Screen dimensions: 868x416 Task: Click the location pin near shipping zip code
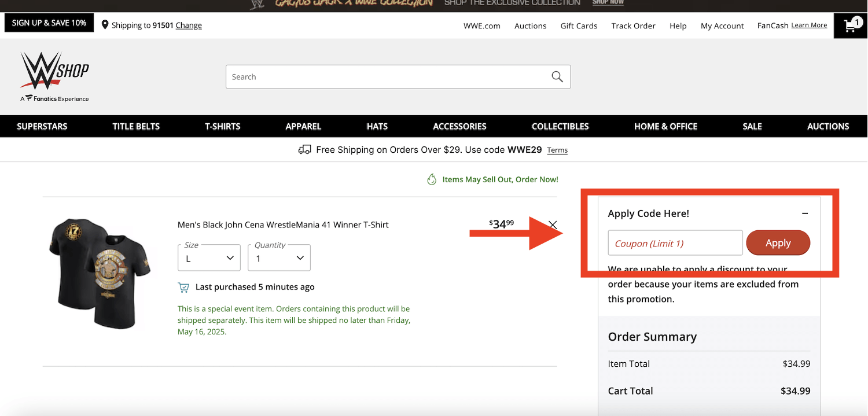tap(105, 25)
